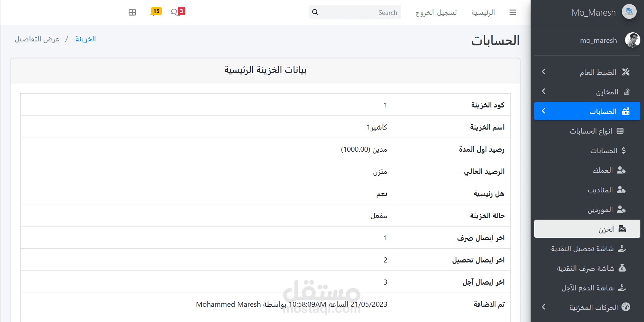Click the search magnifier icon

(x=315, y=12)
